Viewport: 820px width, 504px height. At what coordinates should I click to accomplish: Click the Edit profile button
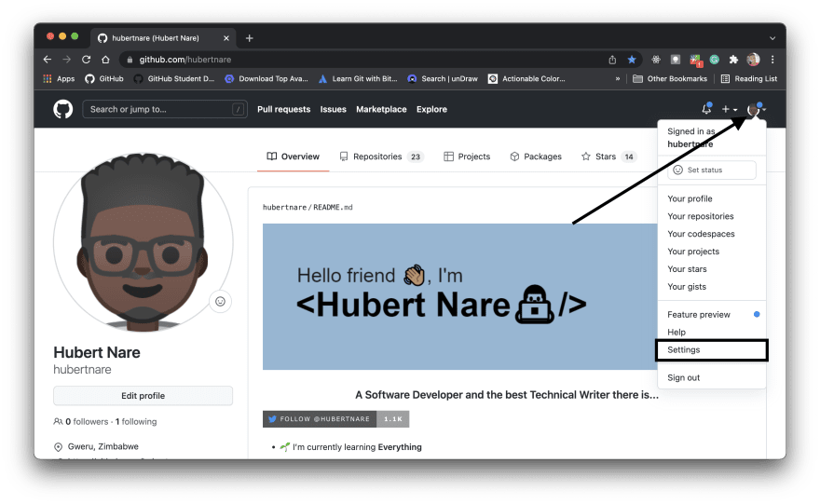click(x=143, y=396)
